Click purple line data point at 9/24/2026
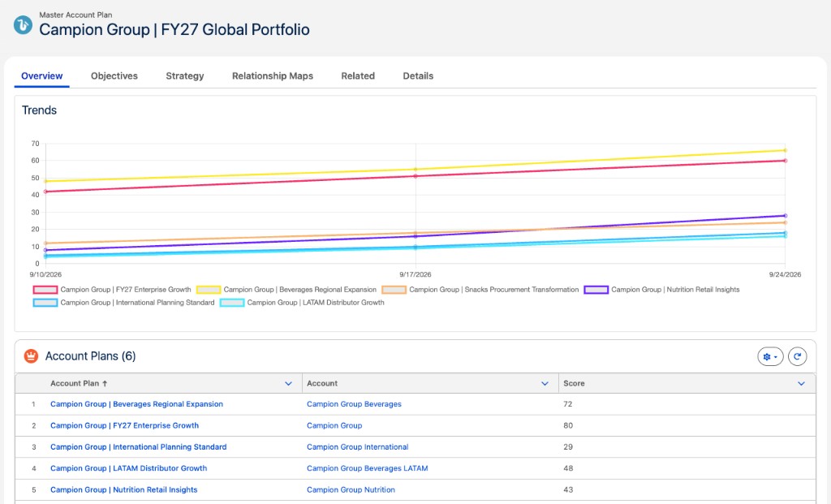 point(785,216)
